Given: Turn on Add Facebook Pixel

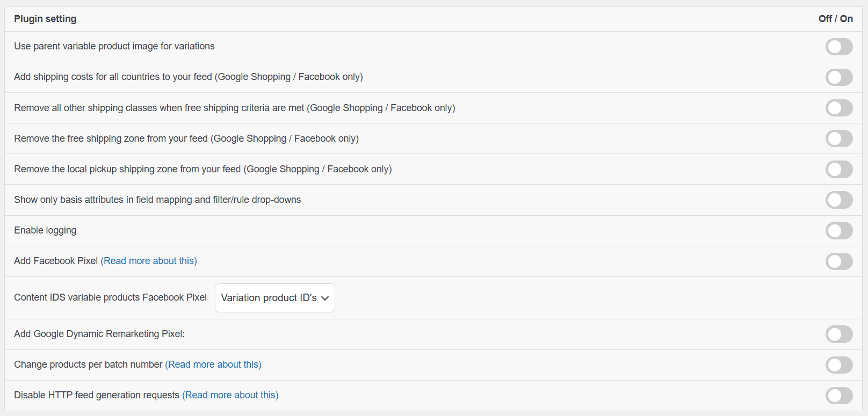Looking at the screenshot, I should point(838,261).
